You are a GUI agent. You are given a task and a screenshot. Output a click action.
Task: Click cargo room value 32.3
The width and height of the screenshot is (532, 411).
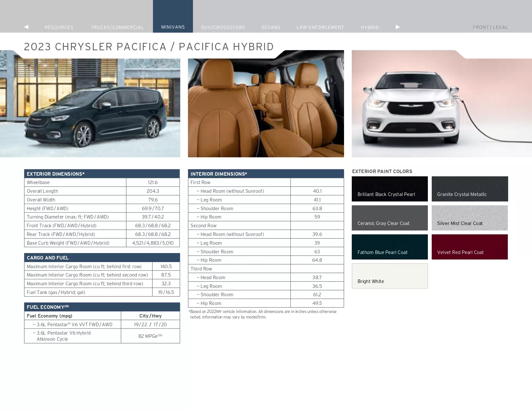(166, 284)
